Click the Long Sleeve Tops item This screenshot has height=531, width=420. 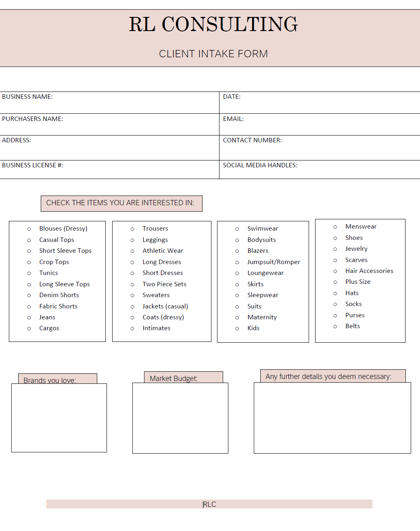pyautogui.click(x=65, y=284)
